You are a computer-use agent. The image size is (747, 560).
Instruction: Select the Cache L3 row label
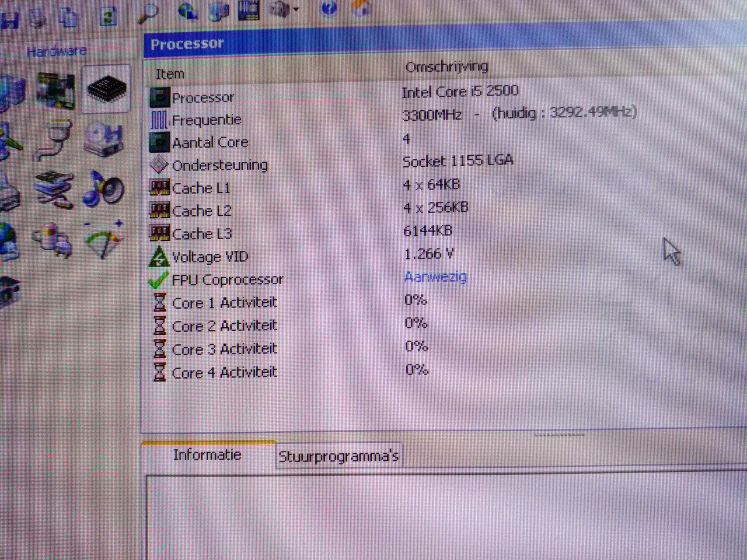(202, 234)
